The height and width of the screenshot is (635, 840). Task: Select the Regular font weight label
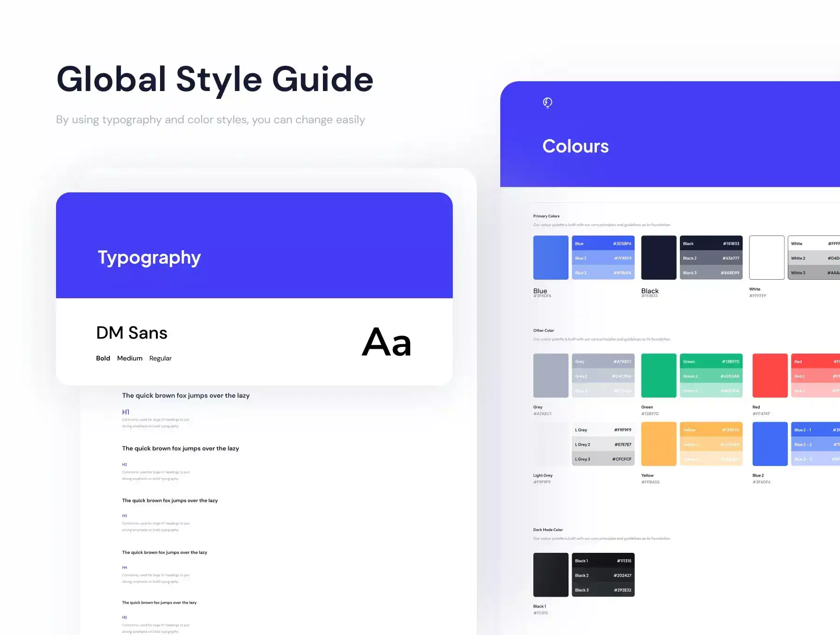160,358
